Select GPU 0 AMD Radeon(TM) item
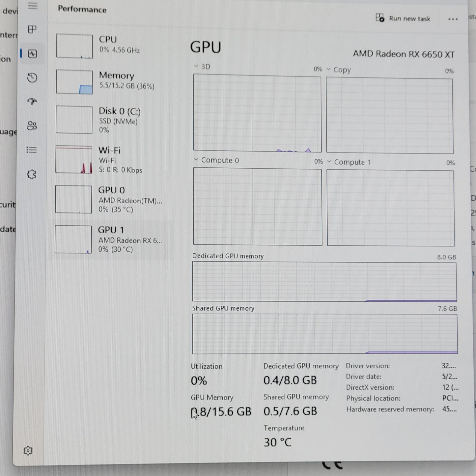The height and width of the screenshot is (476, 476). coord(110,200)
